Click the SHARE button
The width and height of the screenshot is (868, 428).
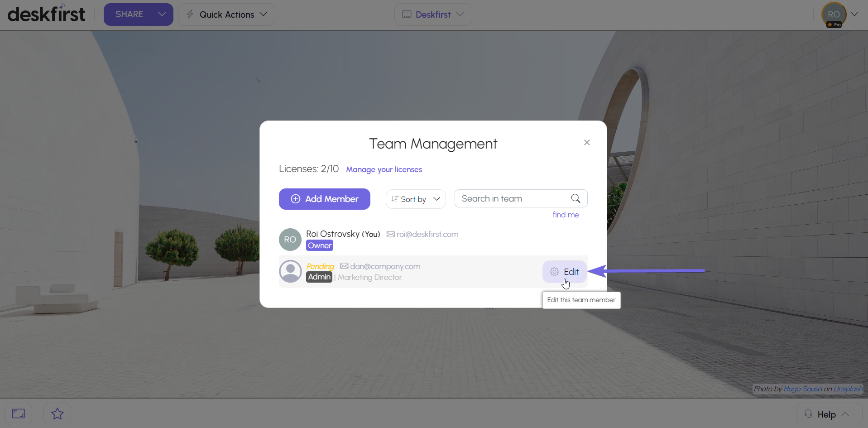[129, 14]
